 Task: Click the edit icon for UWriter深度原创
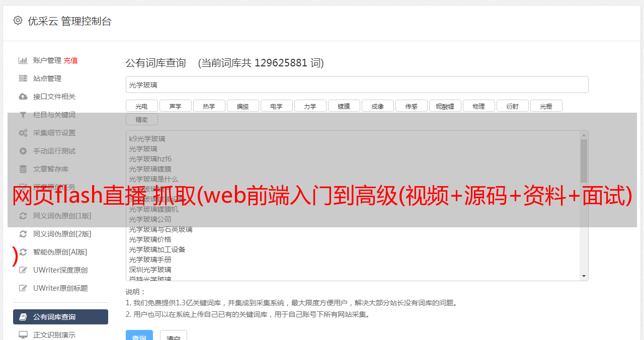[x=23, y=270]
